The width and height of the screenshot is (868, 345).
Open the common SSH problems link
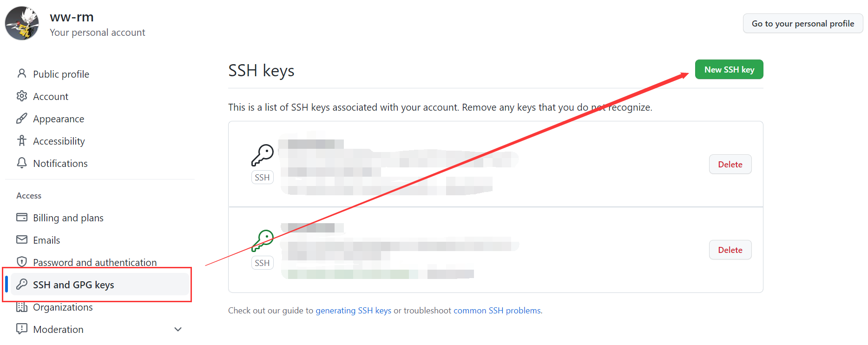pos(497,310)
